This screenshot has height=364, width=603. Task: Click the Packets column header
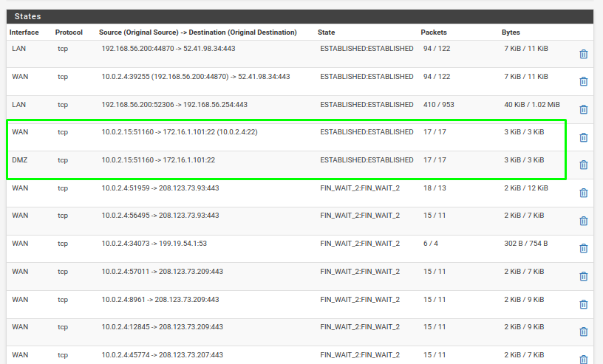434,32
